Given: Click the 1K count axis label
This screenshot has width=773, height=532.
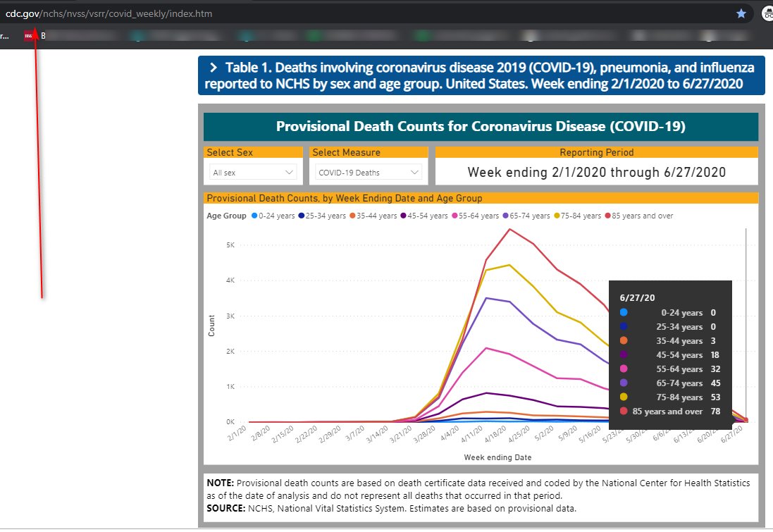Looking at the screenshot, I should tap(230, 387).
